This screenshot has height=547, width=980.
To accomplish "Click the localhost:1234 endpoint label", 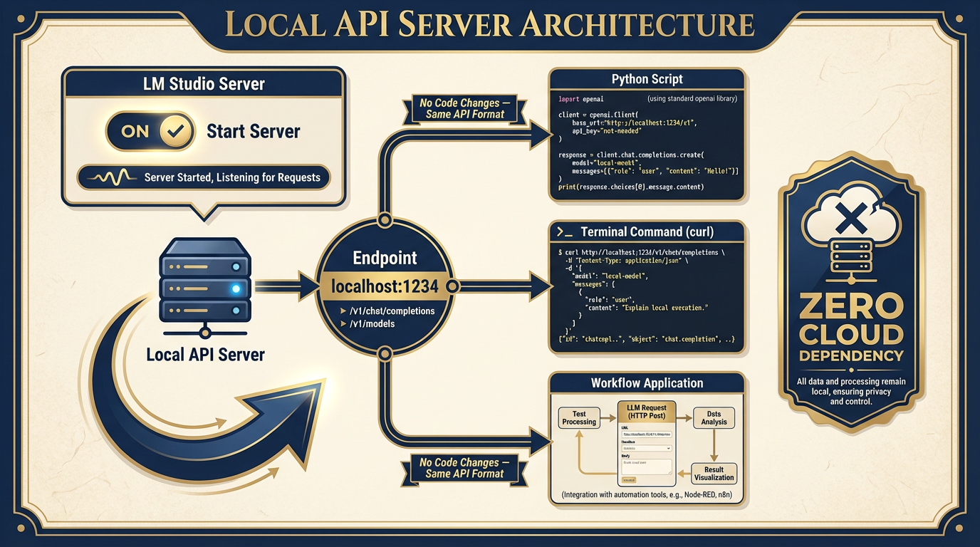I will coord(385,287).
